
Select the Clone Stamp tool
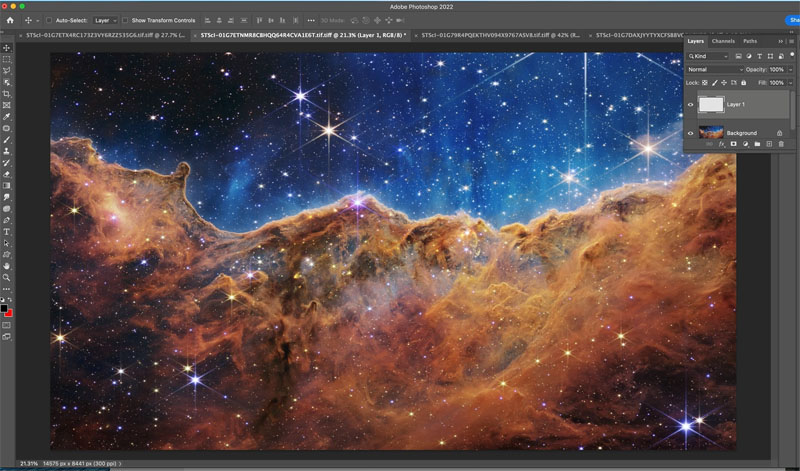(7, 151)
